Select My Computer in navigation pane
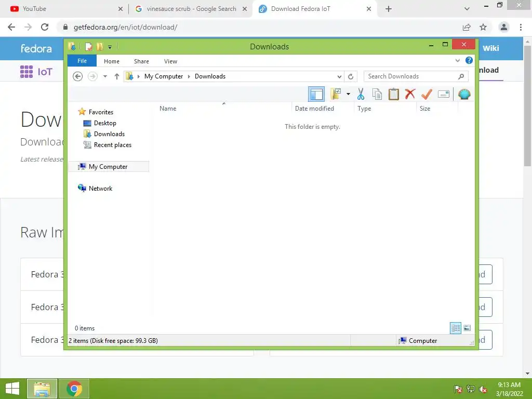 tap(108, 167)
